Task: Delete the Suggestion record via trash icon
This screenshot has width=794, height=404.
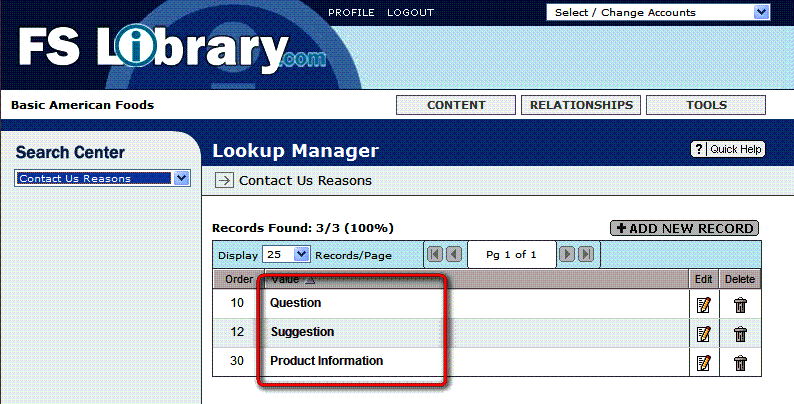Action: click(x=740, y=334)
